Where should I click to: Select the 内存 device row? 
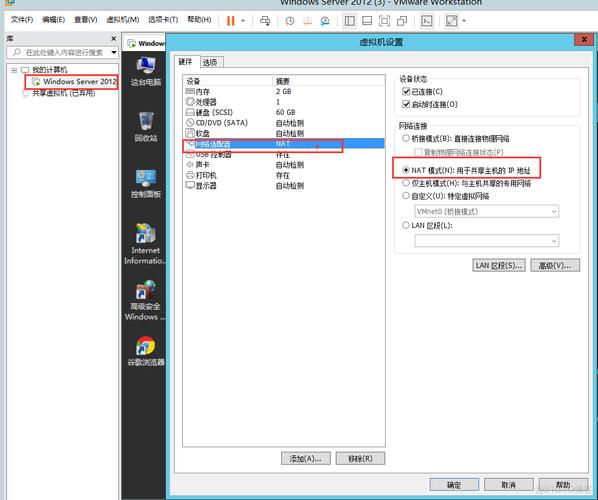point(283,92)
